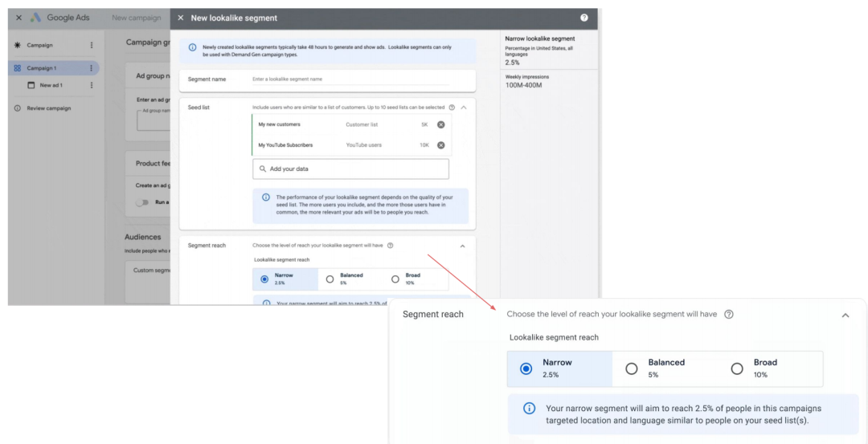Go to Review campaign step
The image size is (868, 444).
tap(49, 108)
